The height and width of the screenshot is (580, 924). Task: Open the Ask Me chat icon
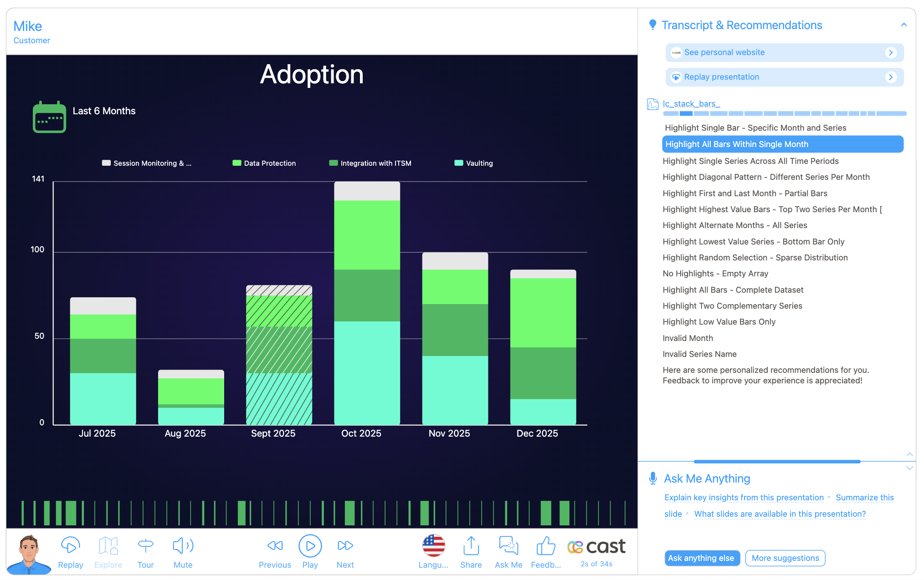[x=508, y=545]
